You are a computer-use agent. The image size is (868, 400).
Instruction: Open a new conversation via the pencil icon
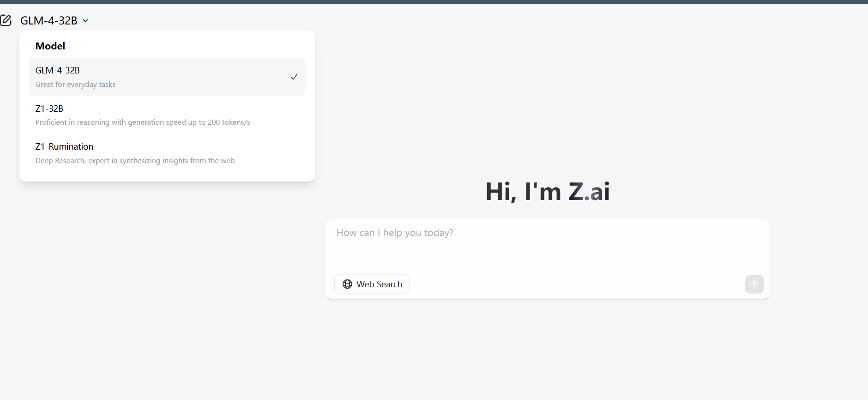tap(7, 20)
